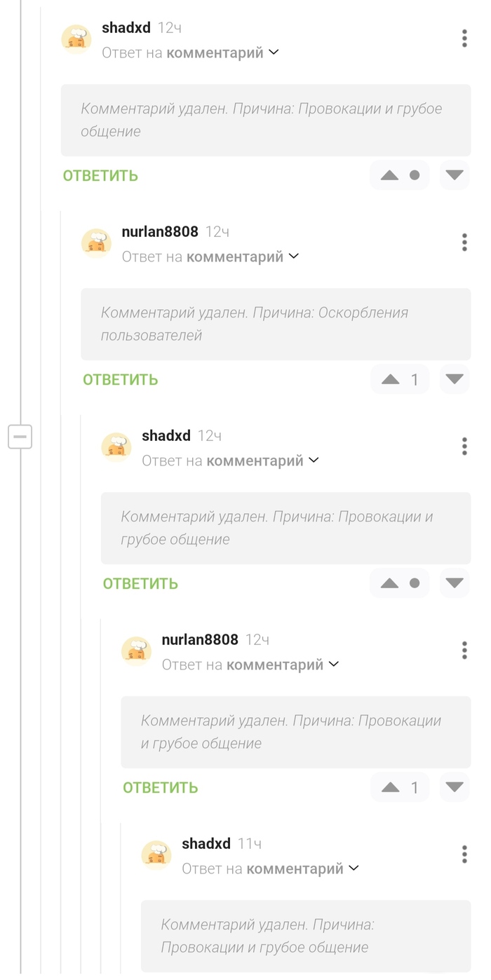Click ОТВЕТИТЬ under the top deleted comment
Screen dimensions: 491x980
click(x=100, y=175)
